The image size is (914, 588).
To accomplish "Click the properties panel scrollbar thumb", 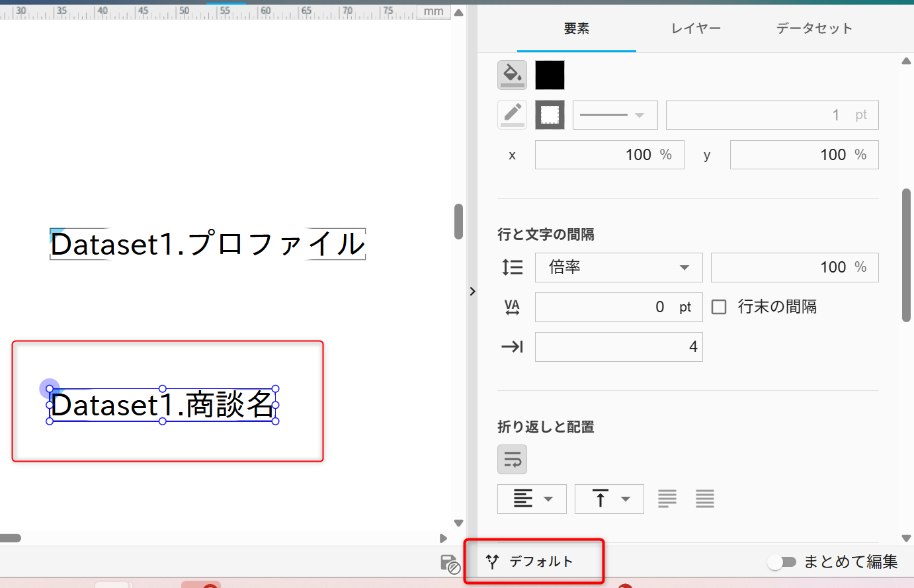I will point(907,255).
